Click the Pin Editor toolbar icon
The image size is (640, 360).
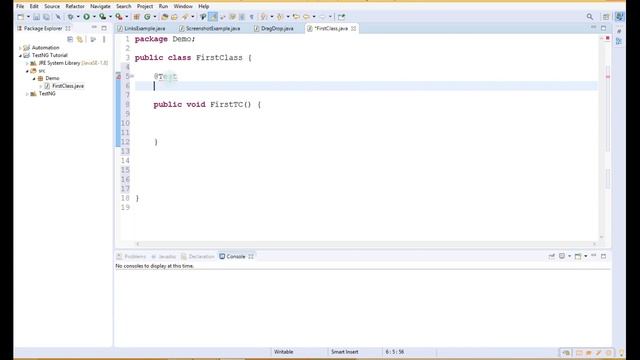(341, 17)
